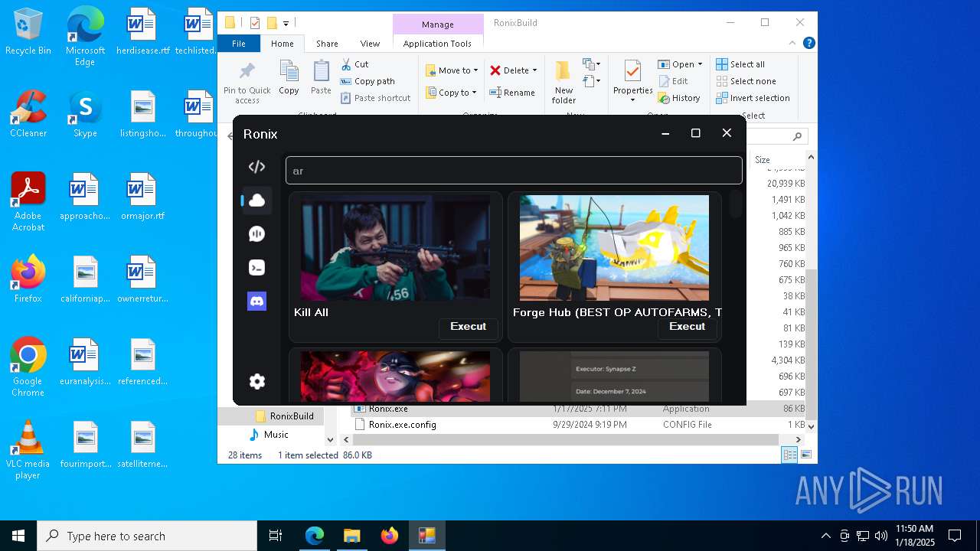
Task: Open Explorer help question mark icon
Action: point(808,44)
